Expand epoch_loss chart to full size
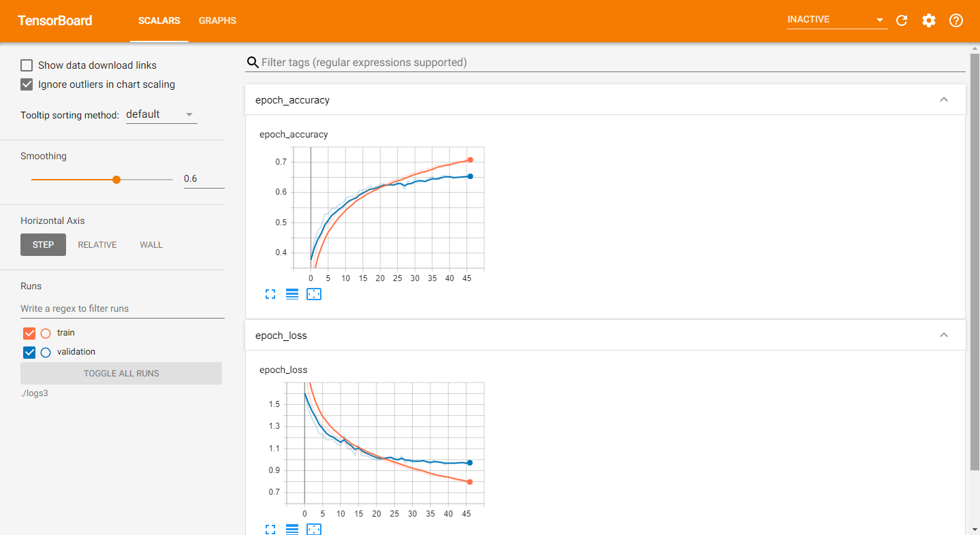980x535 pixels. pos(270,529)
